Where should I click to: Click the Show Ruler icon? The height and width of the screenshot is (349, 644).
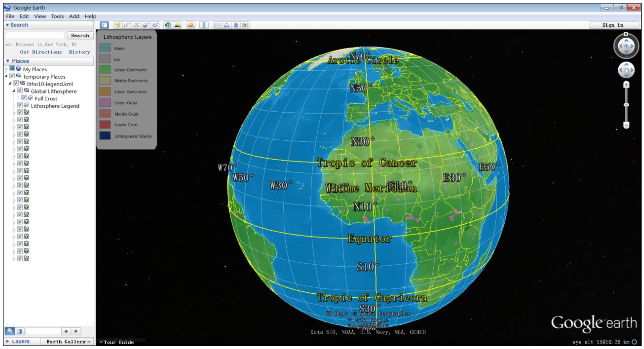204,25
